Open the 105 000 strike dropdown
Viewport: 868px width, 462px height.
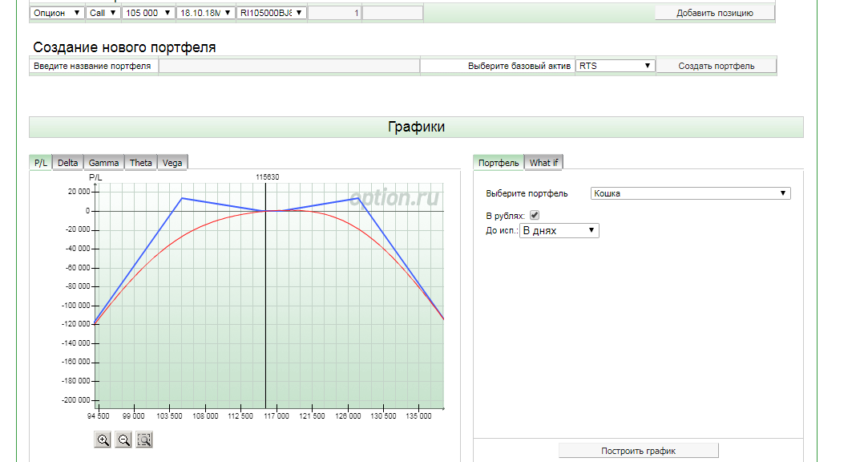coord(147,13)
